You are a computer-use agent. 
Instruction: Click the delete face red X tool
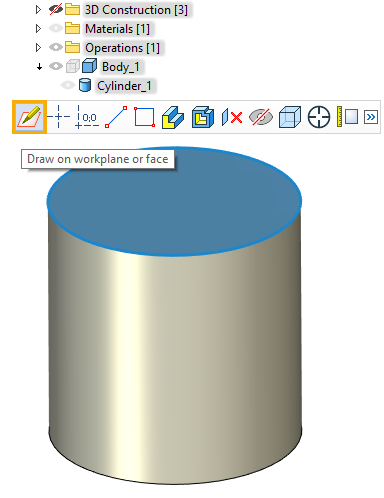(x=232, y=117)
